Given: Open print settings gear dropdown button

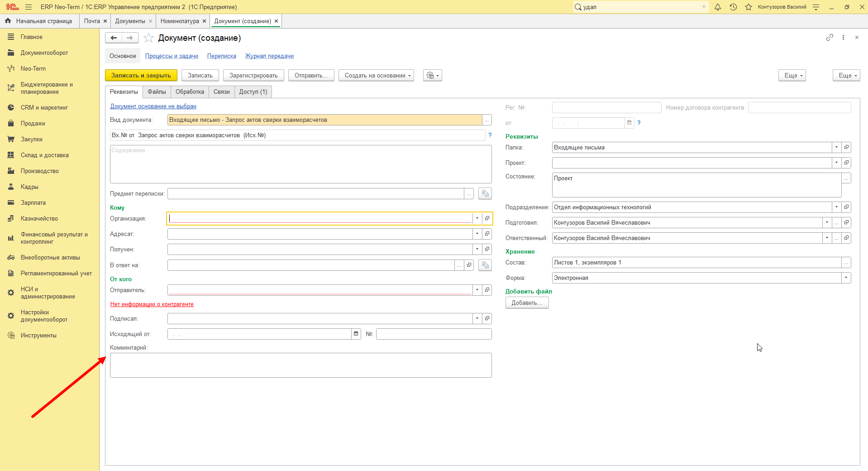Looking at the screenshot, I should (x=433, y=75).
